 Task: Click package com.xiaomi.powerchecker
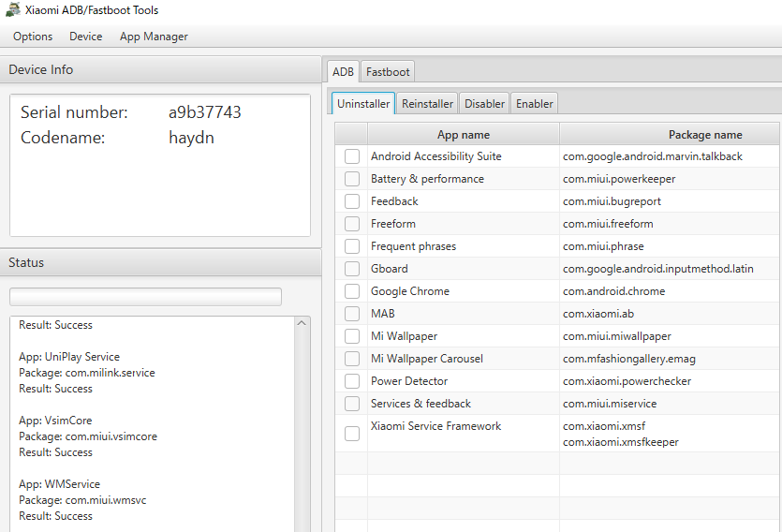627,381
